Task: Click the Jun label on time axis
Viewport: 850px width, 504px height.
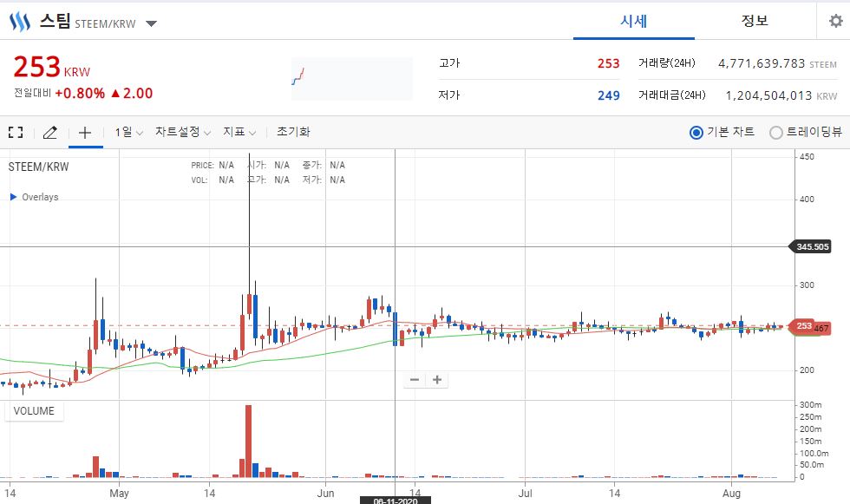Action: coord(325,494)
